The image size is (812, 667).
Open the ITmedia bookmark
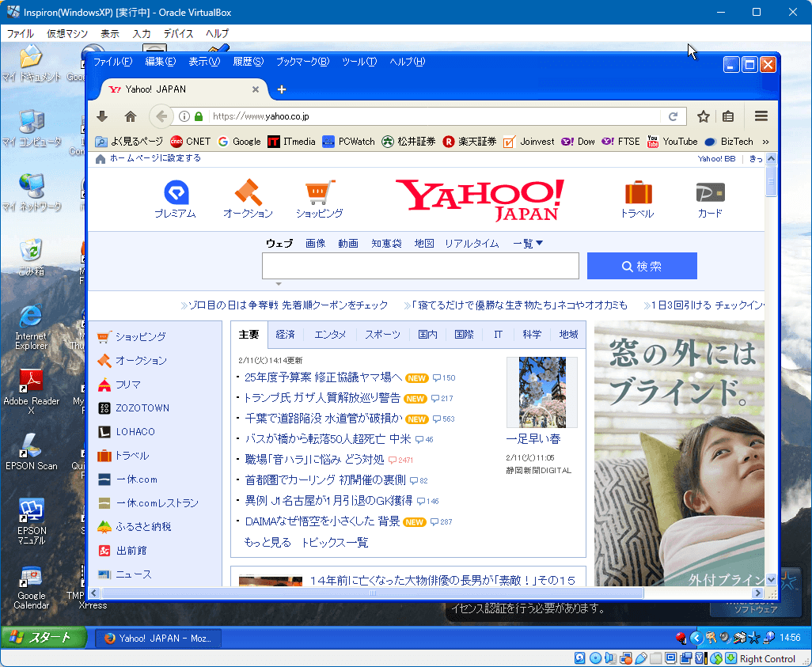tap(291, 142)
